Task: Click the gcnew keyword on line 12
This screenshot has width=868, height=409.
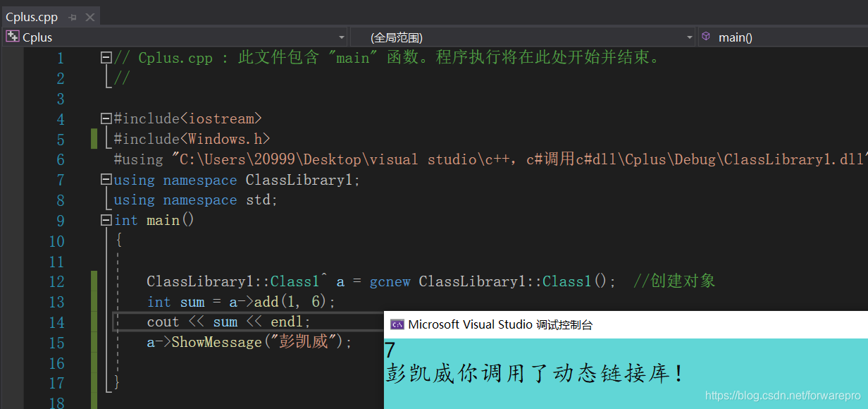Action: pyautogui.click(x=390, y=281)
